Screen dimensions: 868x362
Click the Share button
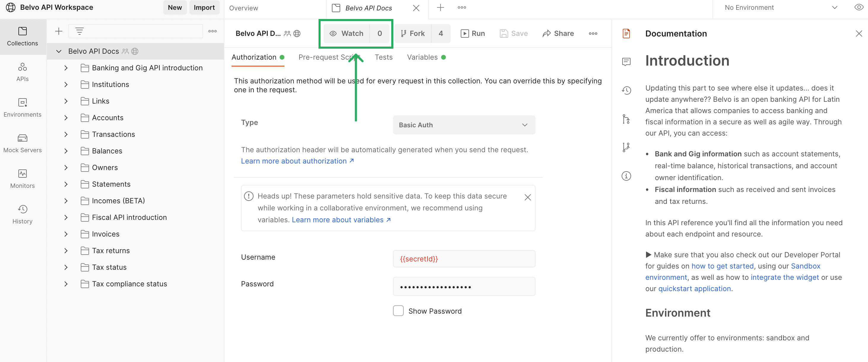[x=558, y=33]
